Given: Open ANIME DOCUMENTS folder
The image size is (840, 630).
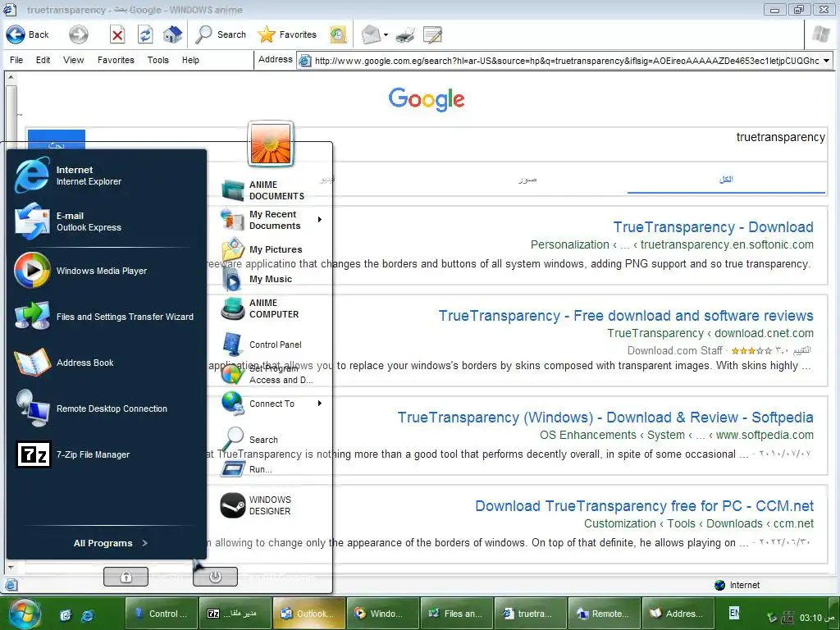Looking at the screenshot, I should click(272, 190).
